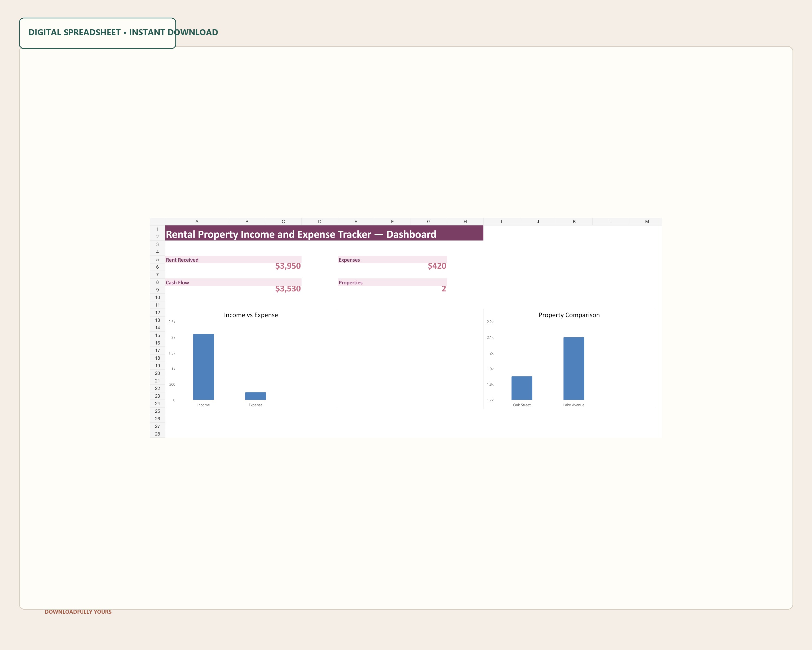
Task: Select the Income bar in chart
Action: tap(203, 367)
